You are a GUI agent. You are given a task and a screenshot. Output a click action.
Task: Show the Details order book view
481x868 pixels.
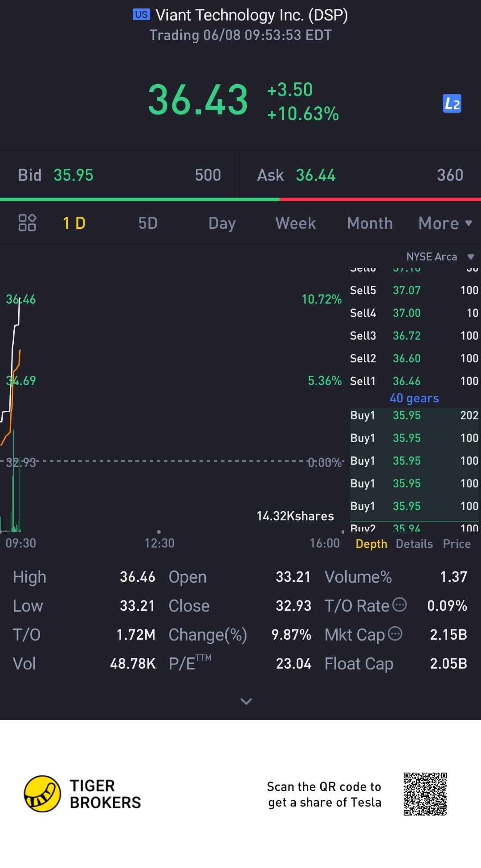pyautogui.click(x=414, y=544)
